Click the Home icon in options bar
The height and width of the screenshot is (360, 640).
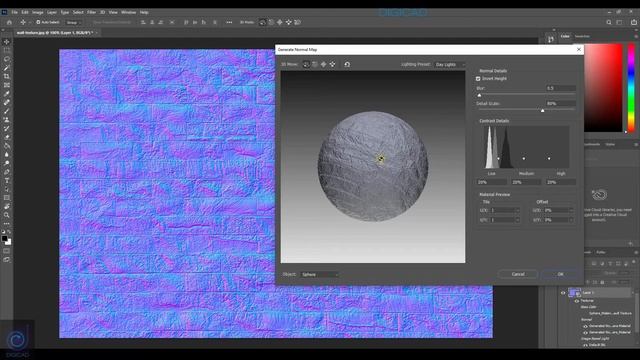coord(9,22)
